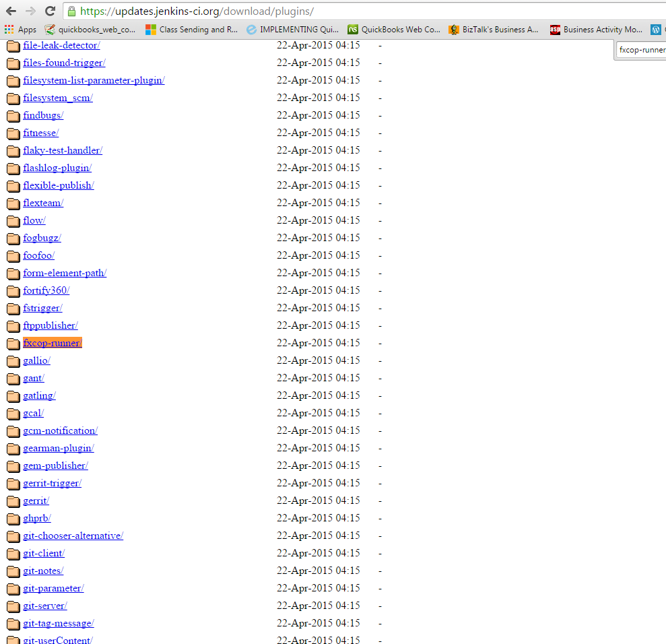This screenshot has height=644, width=666.
Task: Click the date in the fxcop-runner/ row
Action: pyautogui.click(x=319, y=343)
